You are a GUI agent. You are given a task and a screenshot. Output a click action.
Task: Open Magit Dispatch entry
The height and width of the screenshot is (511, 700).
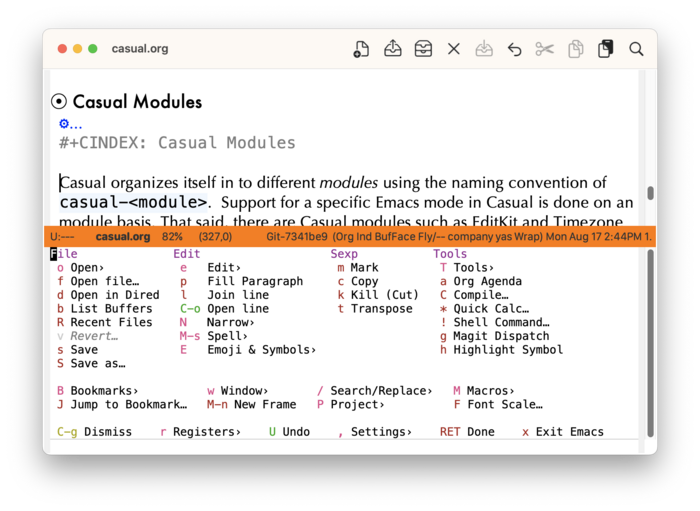495,336
